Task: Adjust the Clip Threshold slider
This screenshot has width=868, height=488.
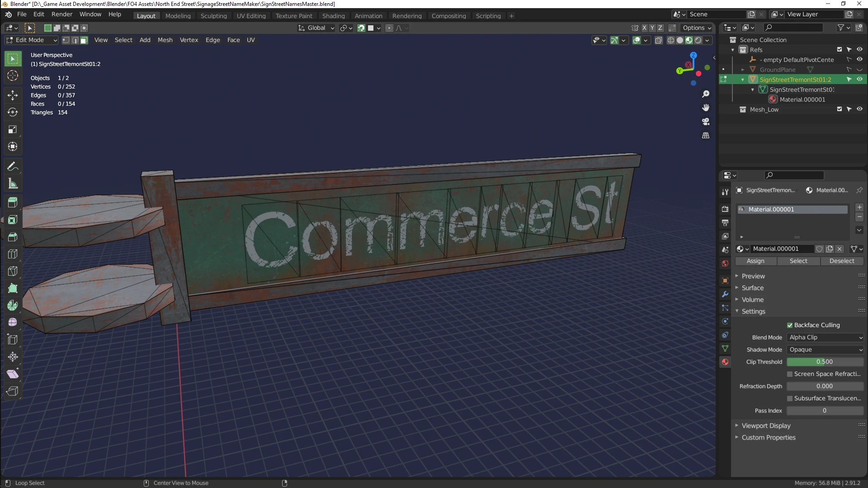Action: pyautogui.click(x=825, y=362)
